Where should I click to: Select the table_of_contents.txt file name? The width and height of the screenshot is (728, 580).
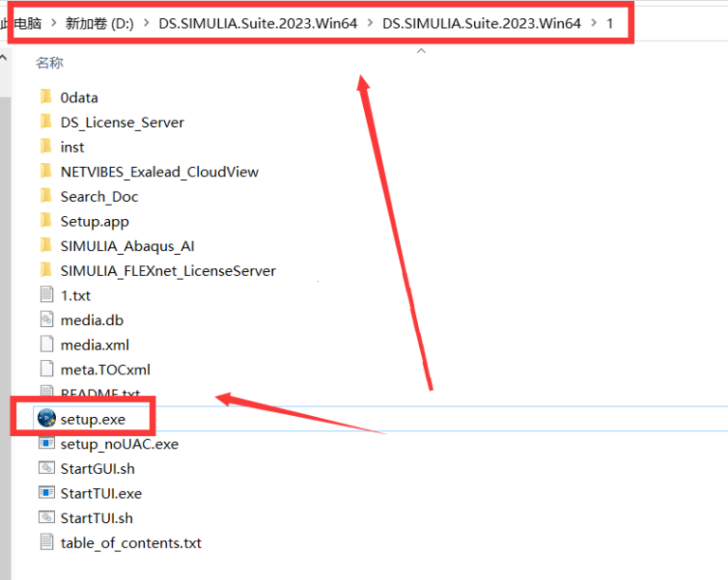tap(131, 543)
